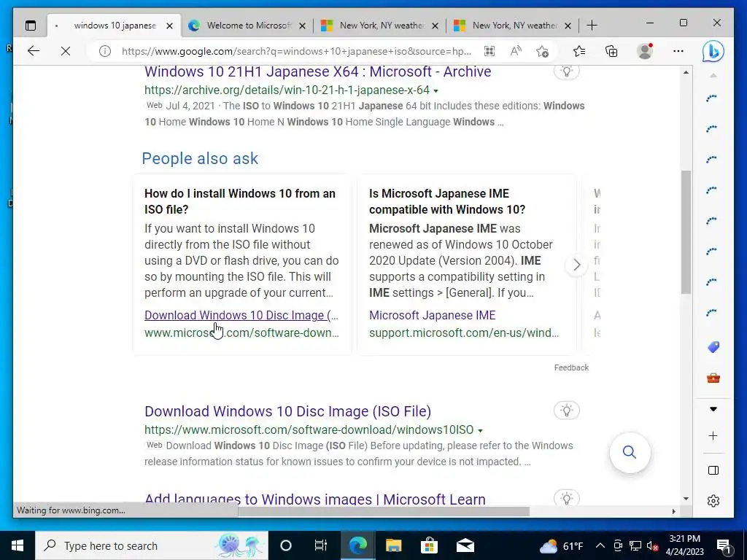Switch to first New York weather tab
Screen dimensions: 747x560
[381, 26]
